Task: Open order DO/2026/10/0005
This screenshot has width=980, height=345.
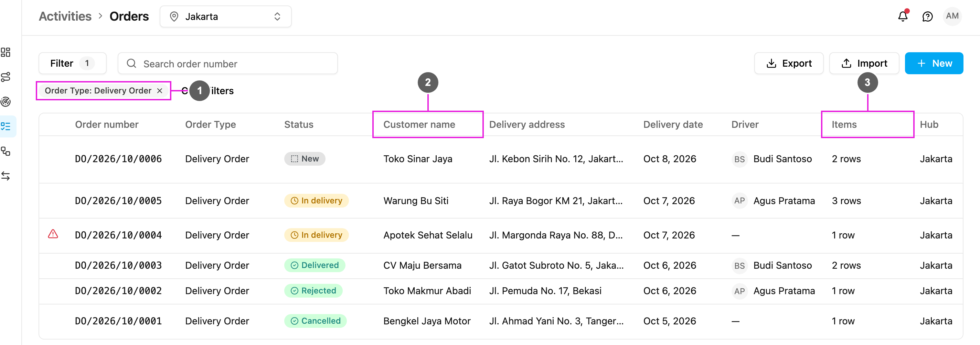Action: [x=118, y=201]
